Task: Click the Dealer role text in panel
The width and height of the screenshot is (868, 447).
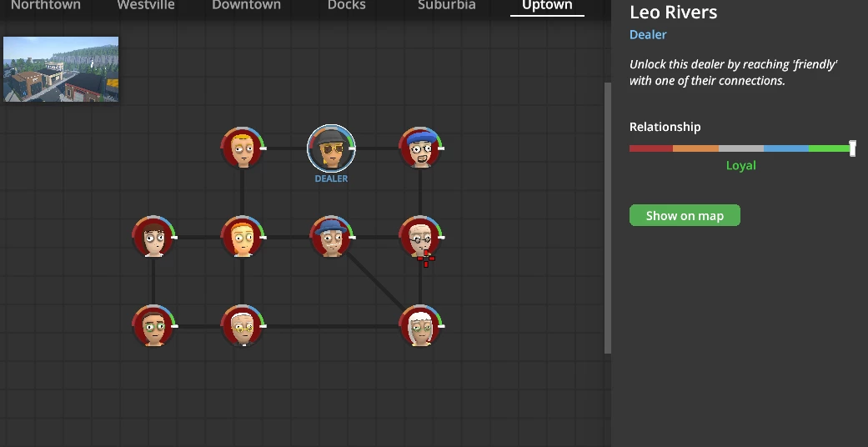Action: [x=648, y=34]
